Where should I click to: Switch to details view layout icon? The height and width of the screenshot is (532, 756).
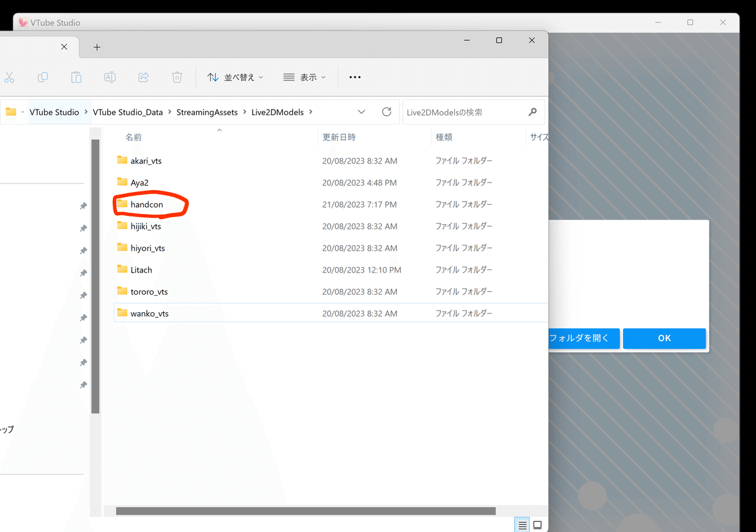522,525
